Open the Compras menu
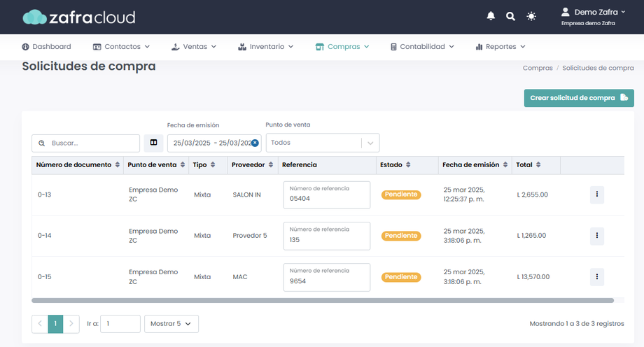This screenshot has width=644, height=347. [x=342, y=47]
